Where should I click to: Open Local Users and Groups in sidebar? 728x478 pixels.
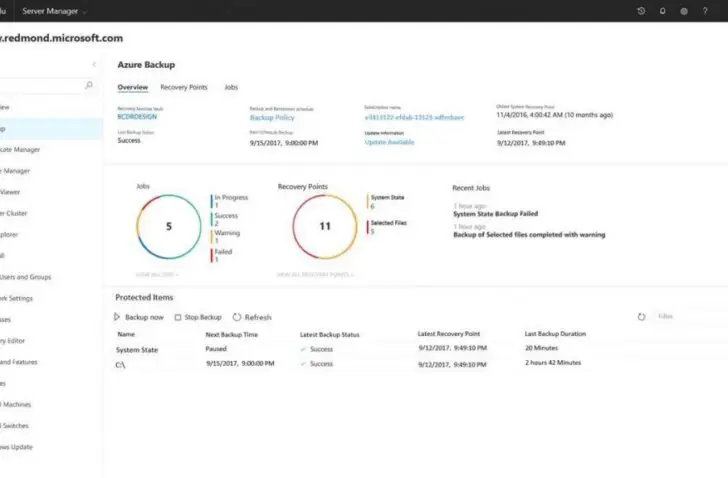tap(26, 277)
